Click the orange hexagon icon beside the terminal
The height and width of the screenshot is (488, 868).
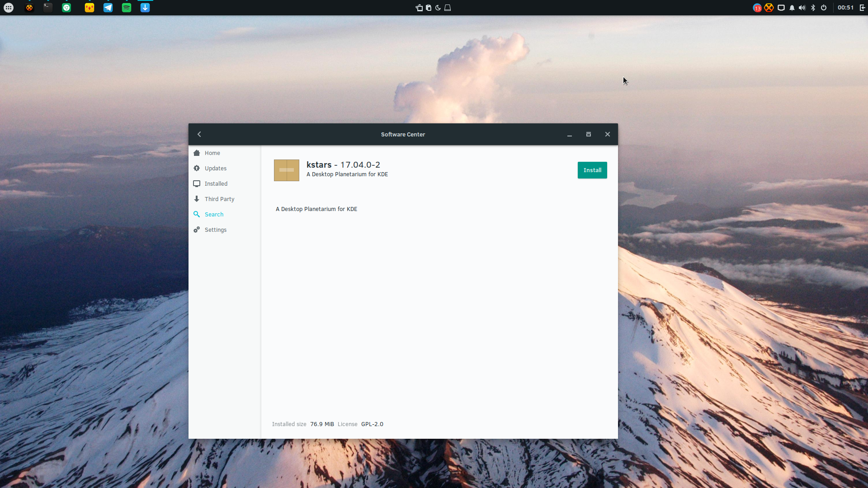pos(29,8)
